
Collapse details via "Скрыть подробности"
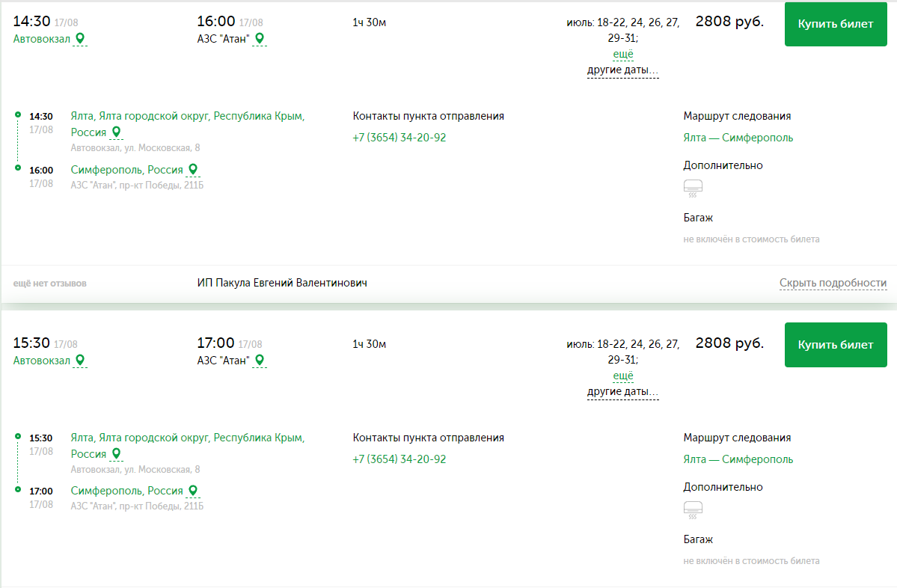coord(833,283)
